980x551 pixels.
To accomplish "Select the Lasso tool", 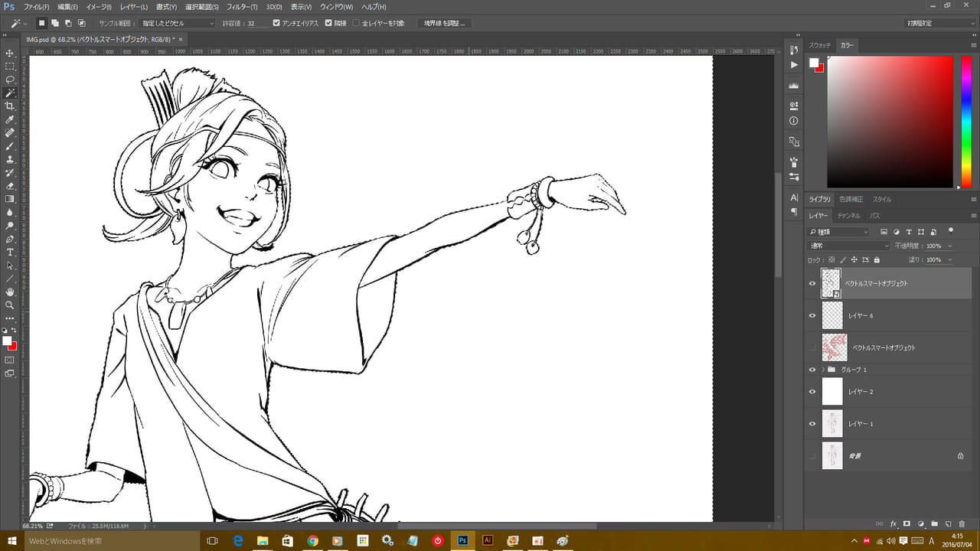I will pos(10,80).
